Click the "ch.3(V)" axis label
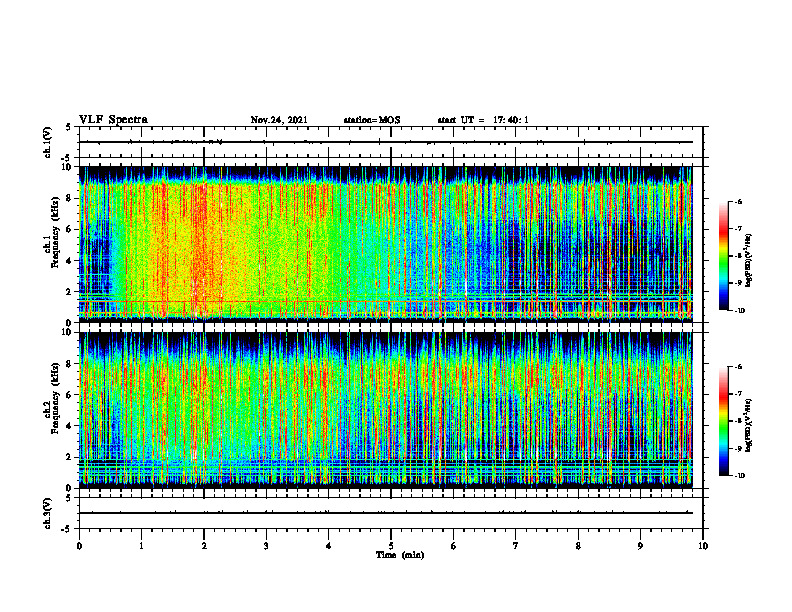The image size is (792, 612). [48, 513]
